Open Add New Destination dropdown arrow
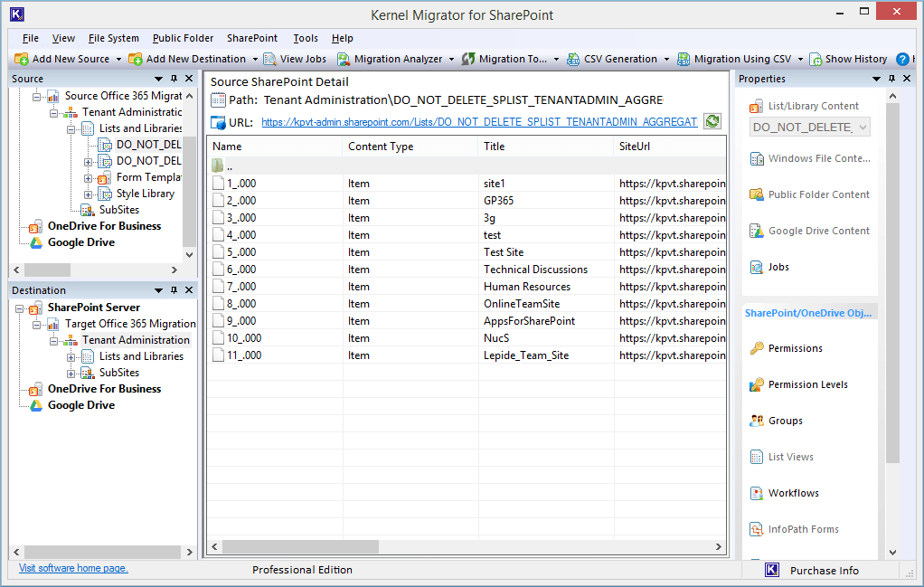Viewport: 924px width, 587px height. click(255, 59)
